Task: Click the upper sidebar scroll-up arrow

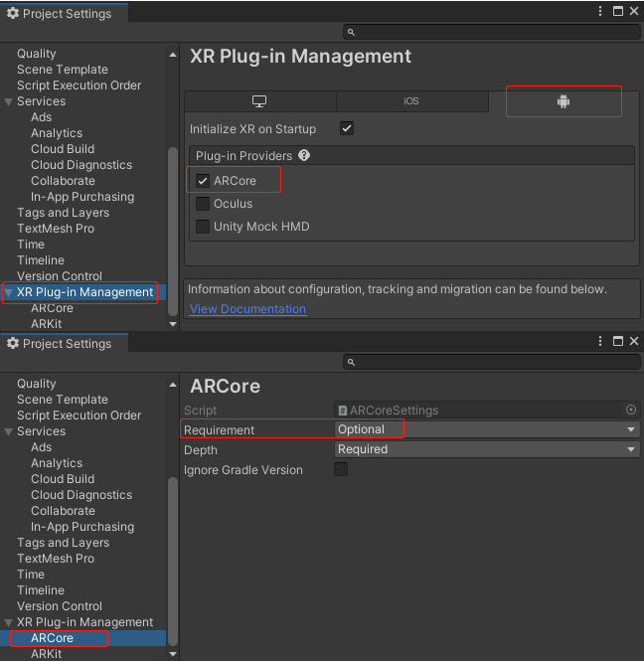Action: (x=173, y=55)
